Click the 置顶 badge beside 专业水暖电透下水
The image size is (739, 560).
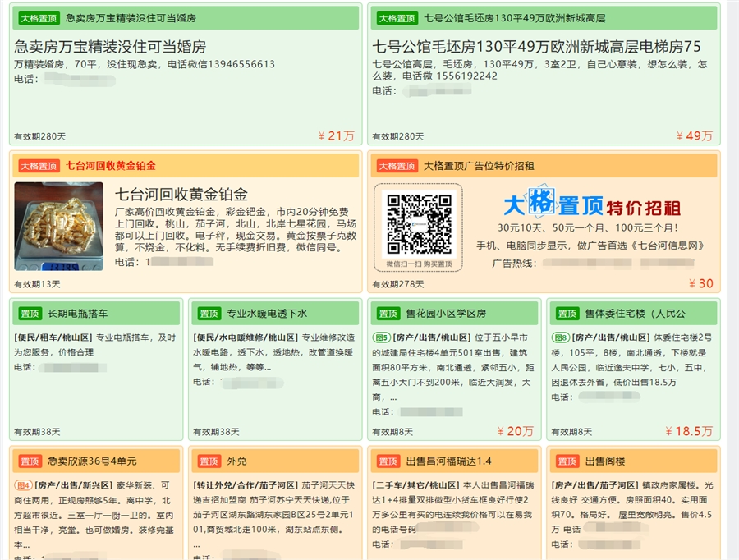(209, 314)
